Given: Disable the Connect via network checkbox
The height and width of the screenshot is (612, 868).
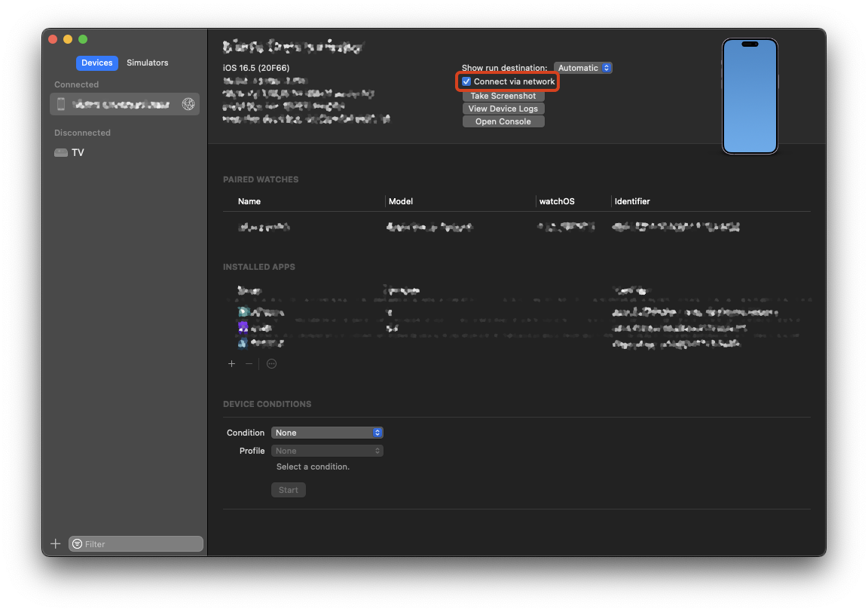Looking at the screenshot, I should pos(466,81).
